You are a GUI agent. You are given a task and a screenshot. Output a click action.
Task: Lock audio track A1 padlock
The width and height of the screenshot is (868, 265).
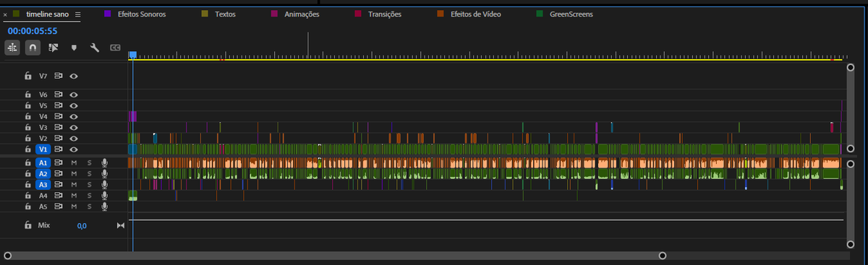(x=27, y=163)
